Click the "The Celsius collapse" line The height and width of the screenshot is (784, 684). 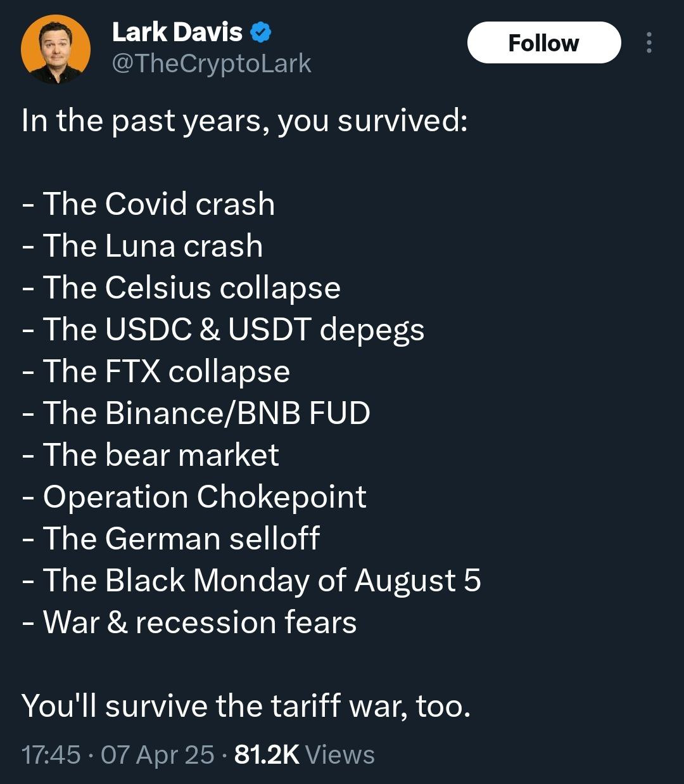tap(181, 288)
